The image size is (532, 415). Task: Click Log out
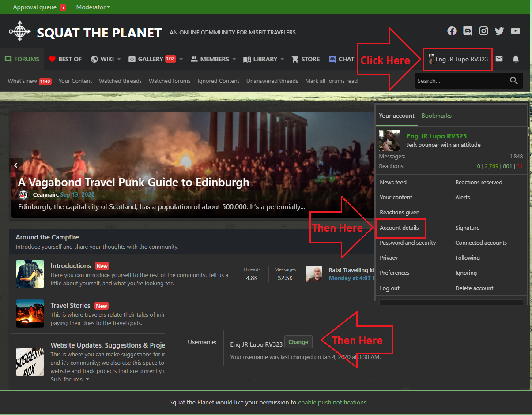pyautogui.click(x=389, y=288)
